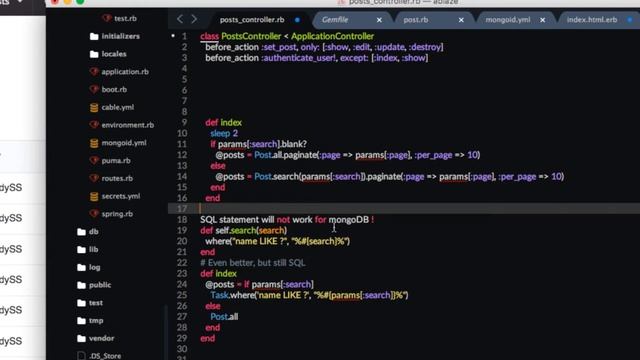Viewport: 640px width, 360px height.
Task: Click database icon beside secrets.yml
Action: 94,196
